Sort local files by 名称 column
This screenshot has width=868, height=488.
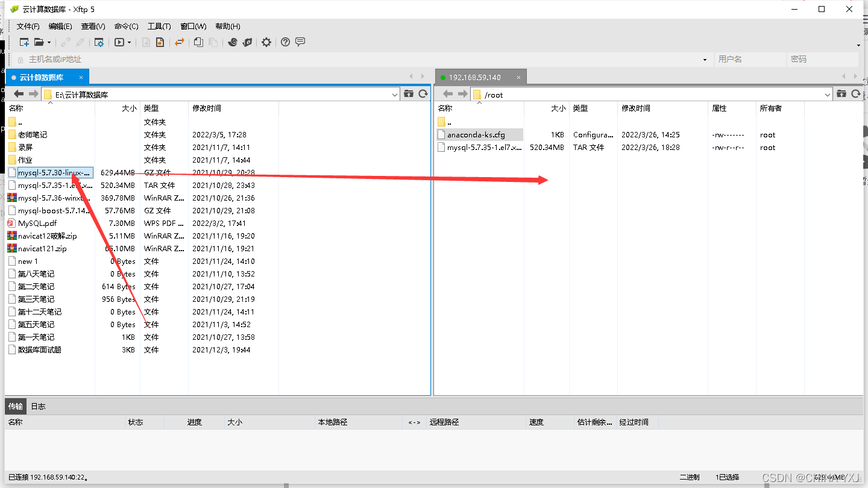pyautogui.click(x=50, y=108)
